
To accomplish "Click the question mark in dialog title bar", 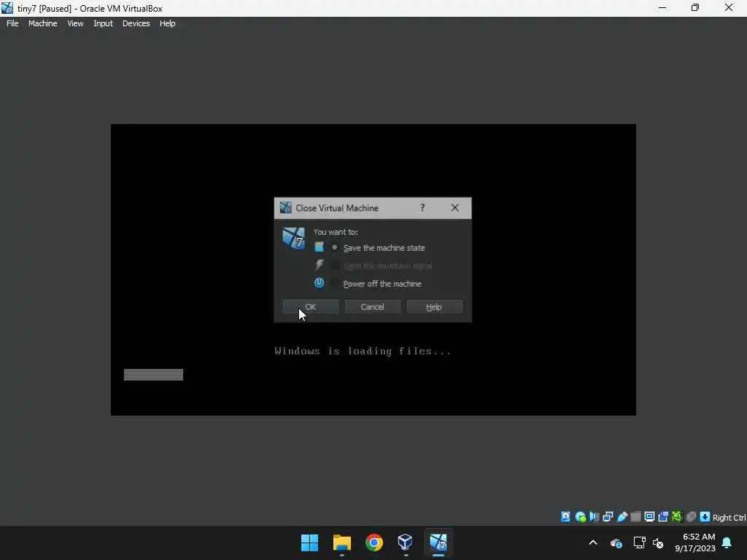I will point(422,208).
